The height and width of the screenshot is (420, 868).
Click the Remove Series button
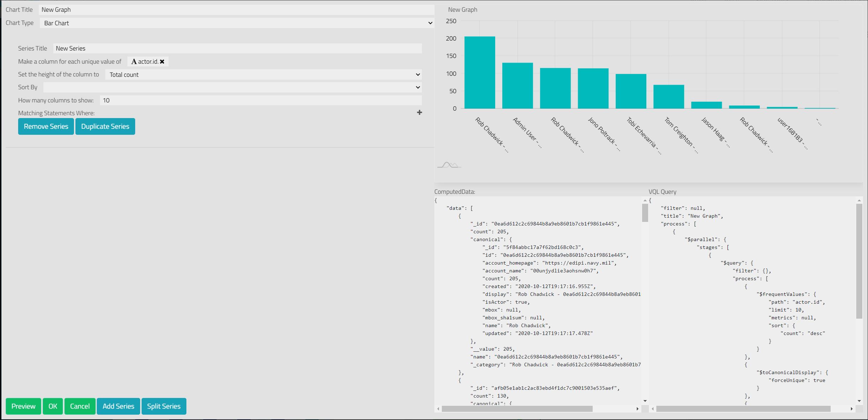tap(46, 126)
